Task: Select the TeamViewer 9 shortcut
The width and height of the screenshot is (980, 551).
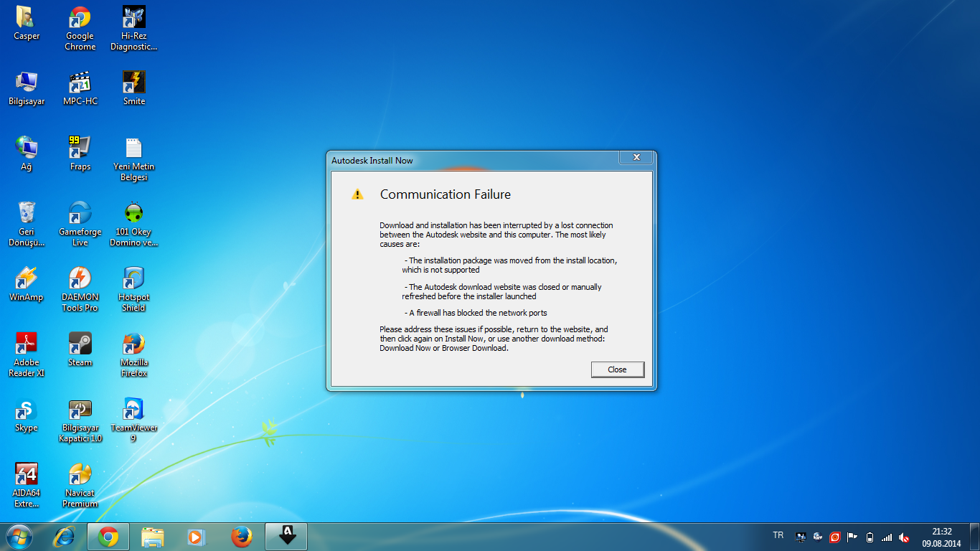Action: [x=133, y=420]
